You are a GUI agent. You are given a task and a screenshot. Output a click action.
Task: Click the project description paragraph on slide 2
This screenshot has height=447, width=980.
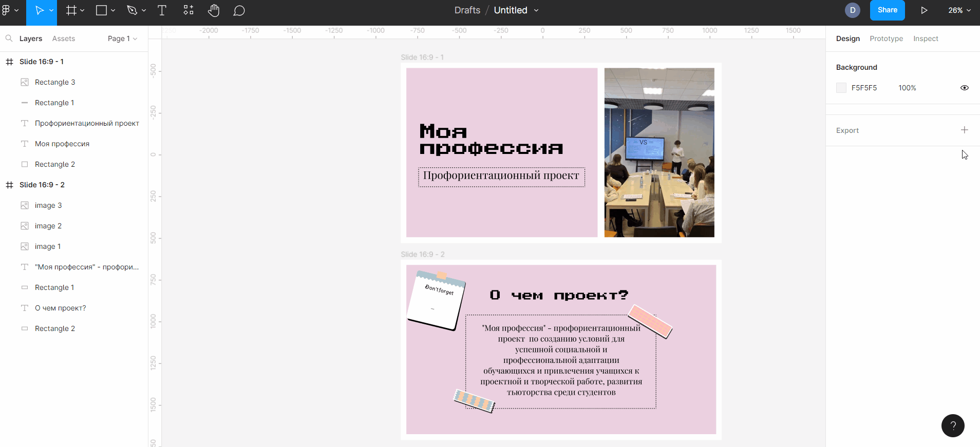pos(561,360)
